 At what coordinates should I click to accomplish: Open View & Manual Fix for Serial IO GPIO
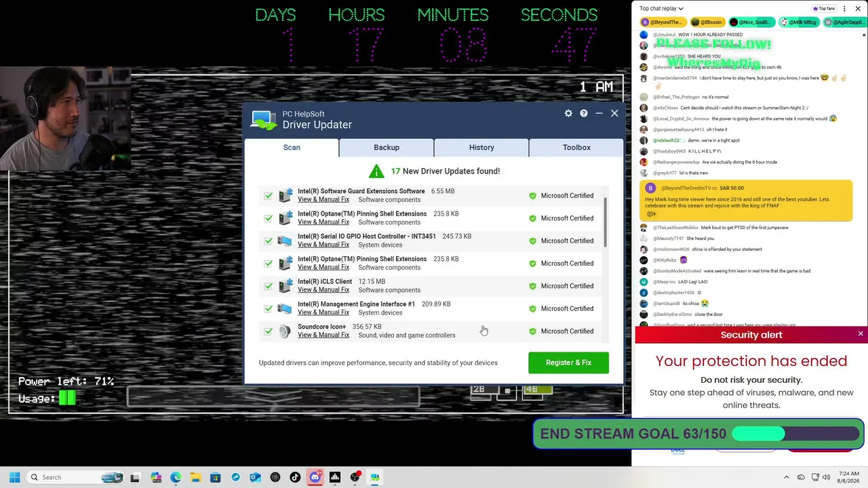point(323,245)
